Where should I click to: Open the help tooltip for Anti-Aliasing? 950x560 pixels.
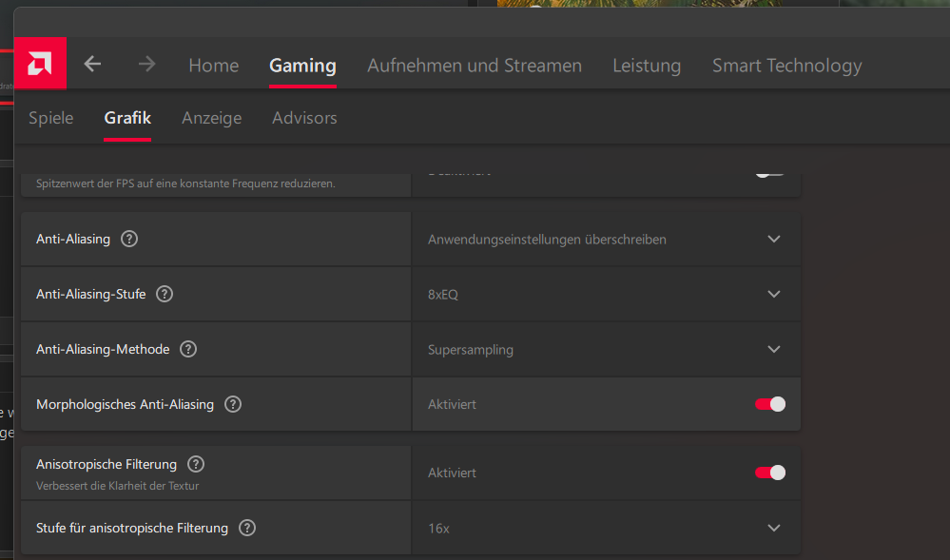click(x=128, y=239)
